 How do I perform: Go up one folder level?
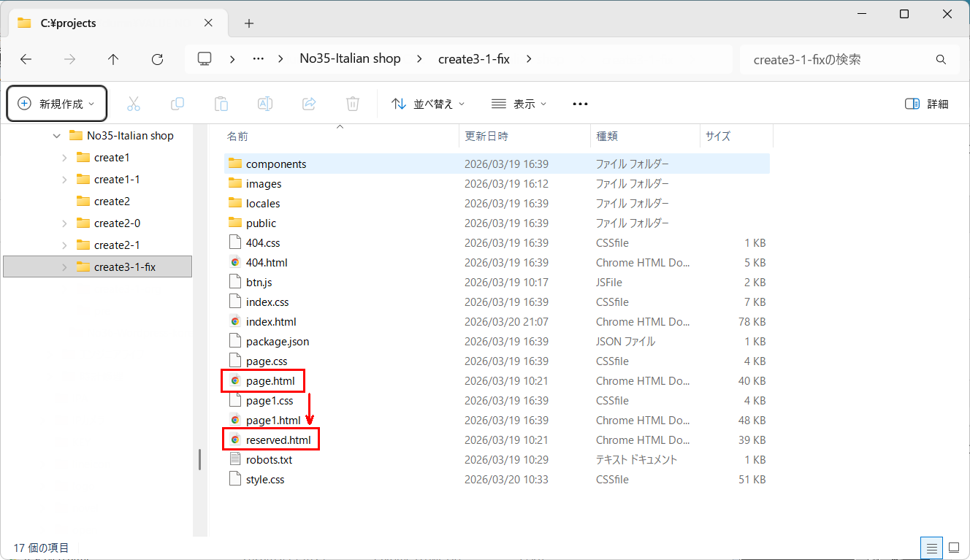(113, 59)
